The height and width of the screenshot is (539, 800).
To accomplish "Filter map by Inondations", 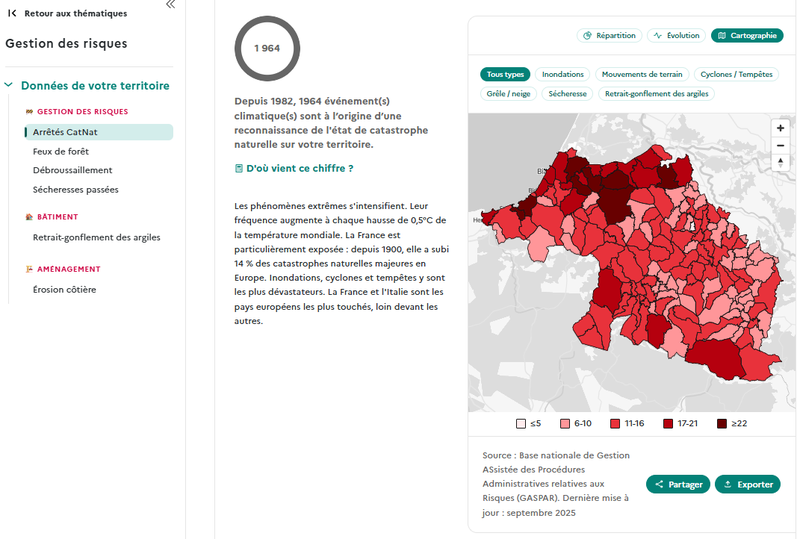I will [563, 74].
